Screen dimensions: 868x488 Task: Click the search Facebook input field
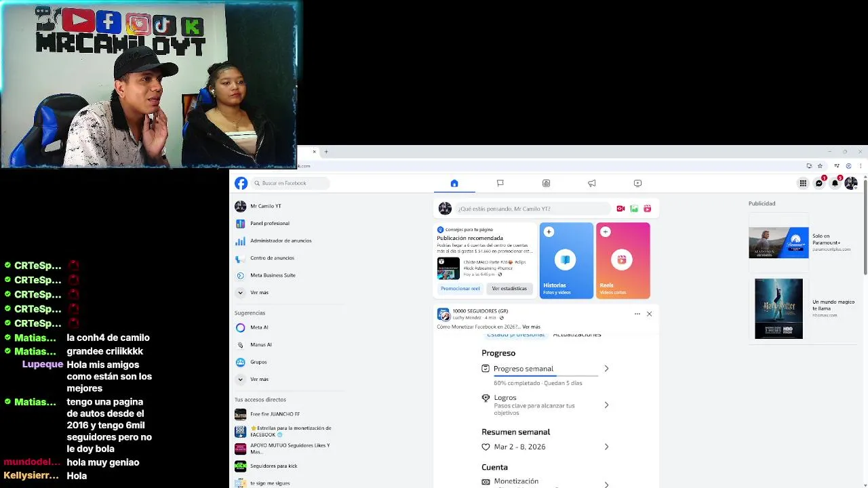coord(290,183)
